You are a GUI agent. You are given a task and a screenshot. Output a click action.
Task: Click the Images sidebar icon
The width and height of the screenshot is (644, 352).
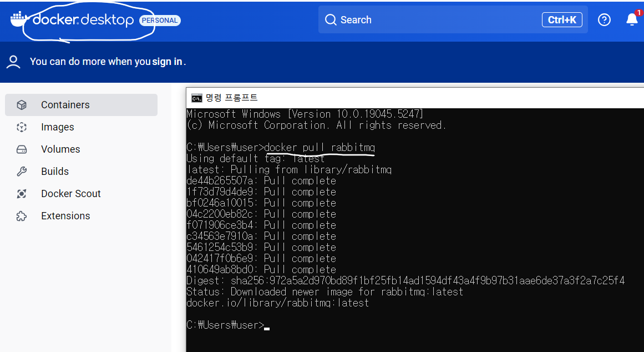[x=22, y=127]
